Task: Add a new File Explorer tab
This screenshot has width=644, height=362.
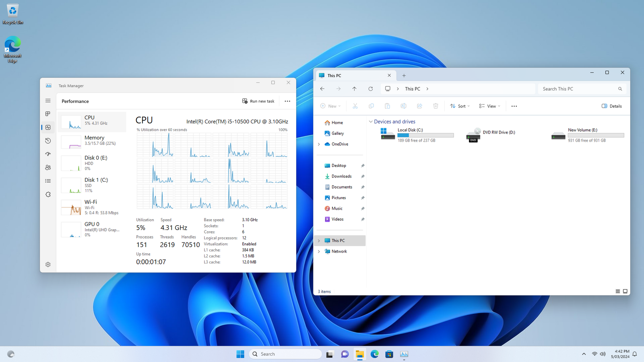Action: pos(404,76)
